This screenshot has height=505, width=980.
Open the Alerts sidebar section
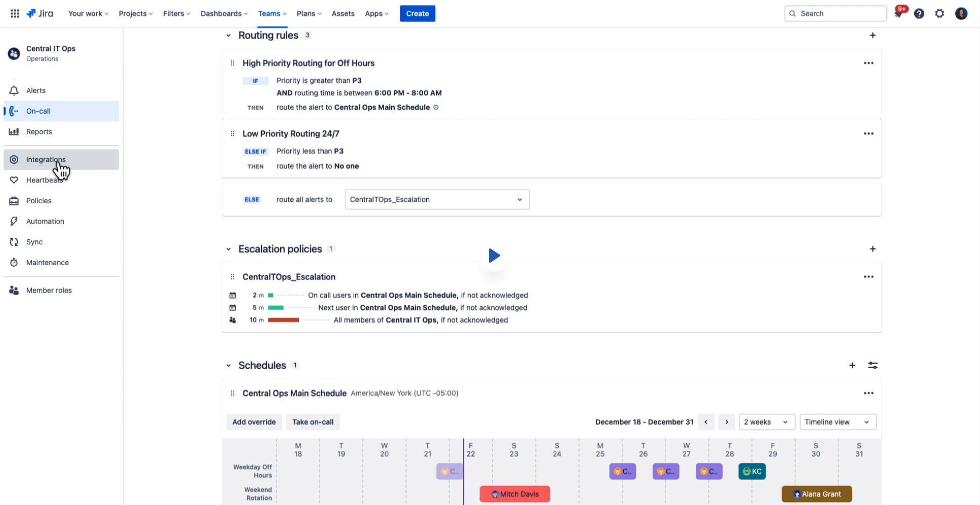pyautogui.click(x=35, y=90)
